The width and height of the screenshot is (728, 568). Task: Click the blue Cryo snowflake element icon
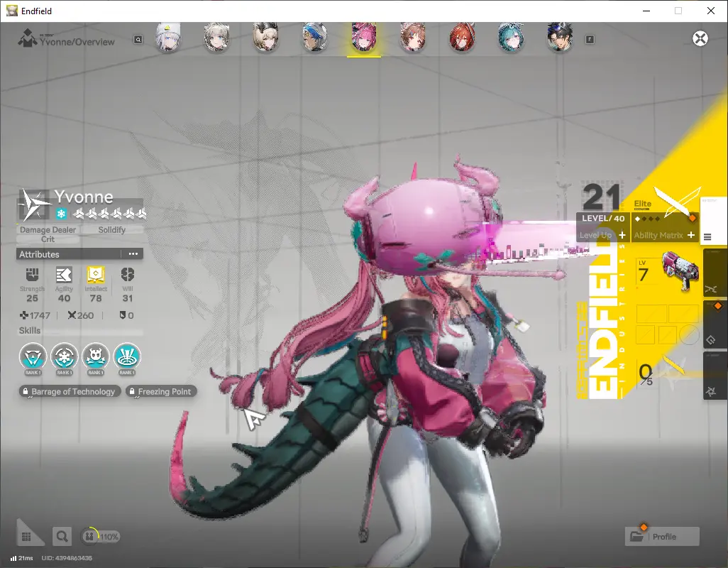tap(61, 214)
